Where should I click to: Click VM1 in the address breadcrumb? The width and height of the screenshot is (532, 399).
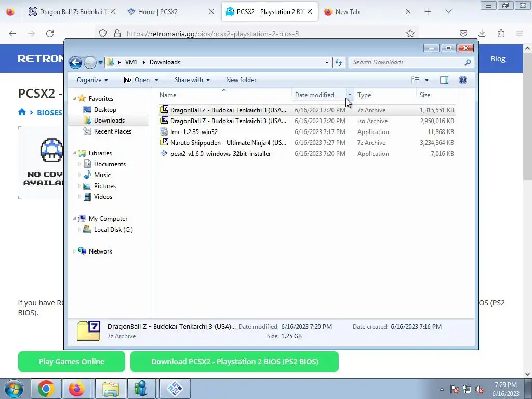pyautogui.click(x=131, y=62)
